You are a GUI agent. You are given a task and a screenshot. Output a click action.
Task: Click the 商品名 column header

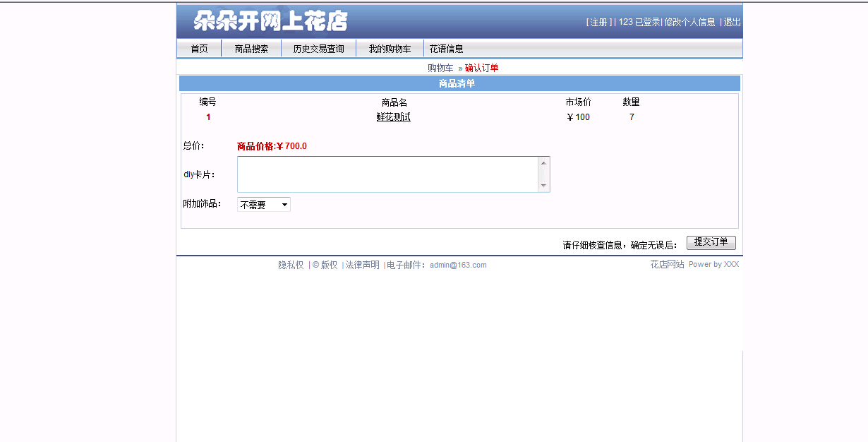click(394, 102)
